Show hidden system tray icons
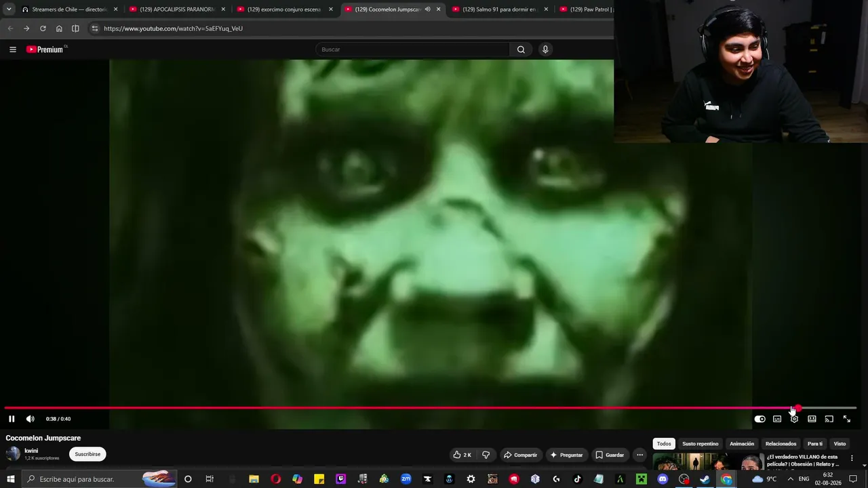 790,479
